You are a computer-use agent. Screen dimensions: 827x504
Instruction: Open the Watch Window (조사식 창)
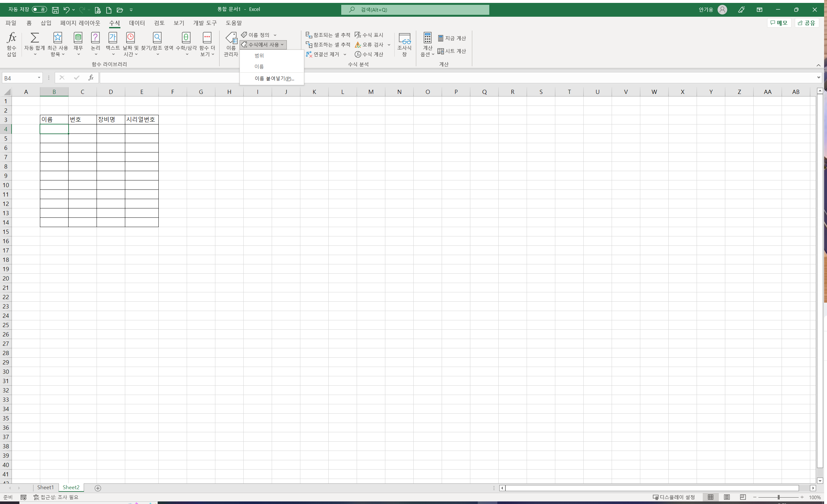coord(404,44)
